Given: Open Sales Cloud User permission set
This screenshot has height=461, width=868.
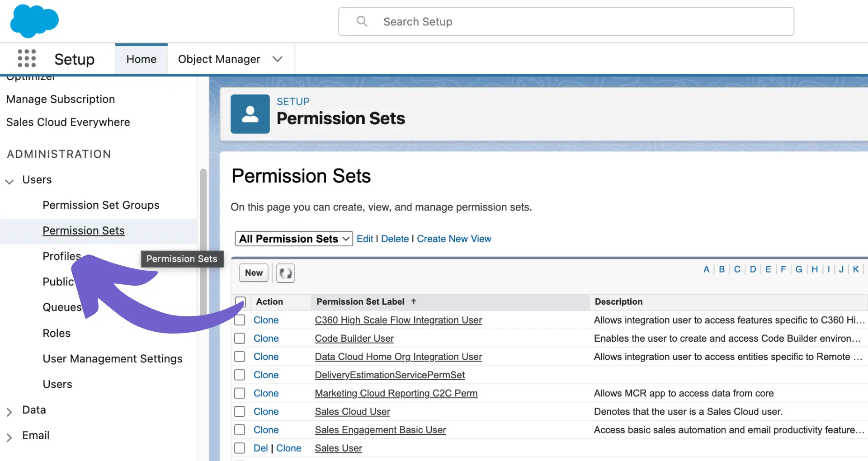Looking at the screenshot, I should tap(353, 412).
